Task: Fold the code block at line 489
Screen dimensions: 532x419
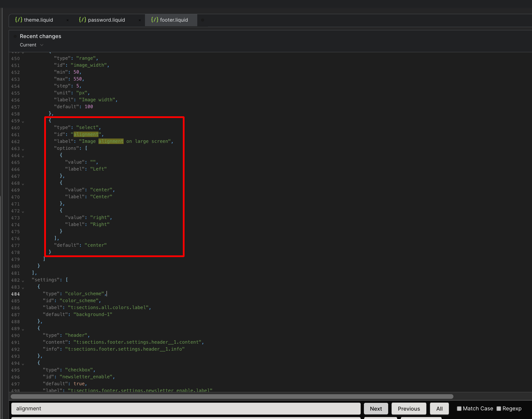Action: pos(23,329)
